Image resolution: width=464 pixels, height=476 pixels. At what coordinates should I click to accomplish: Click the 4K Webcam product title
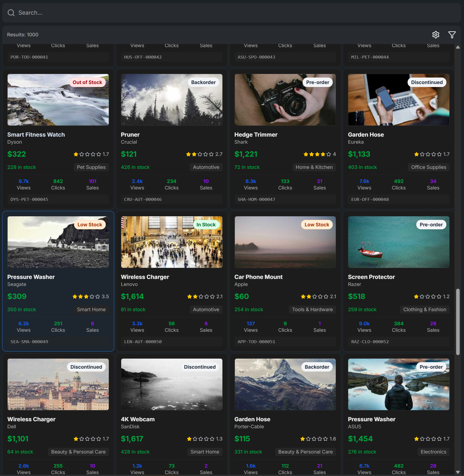(137, 419)
